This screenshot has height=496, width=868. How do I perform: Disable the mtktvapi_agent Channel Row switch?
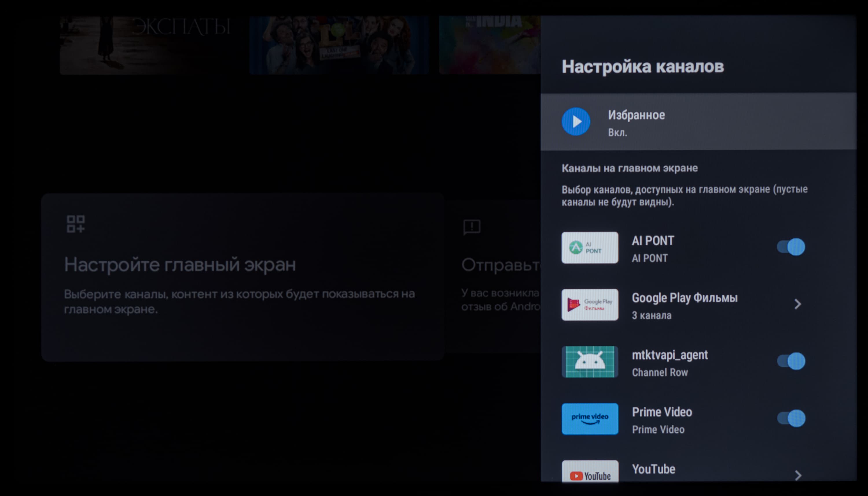(791, 361)
